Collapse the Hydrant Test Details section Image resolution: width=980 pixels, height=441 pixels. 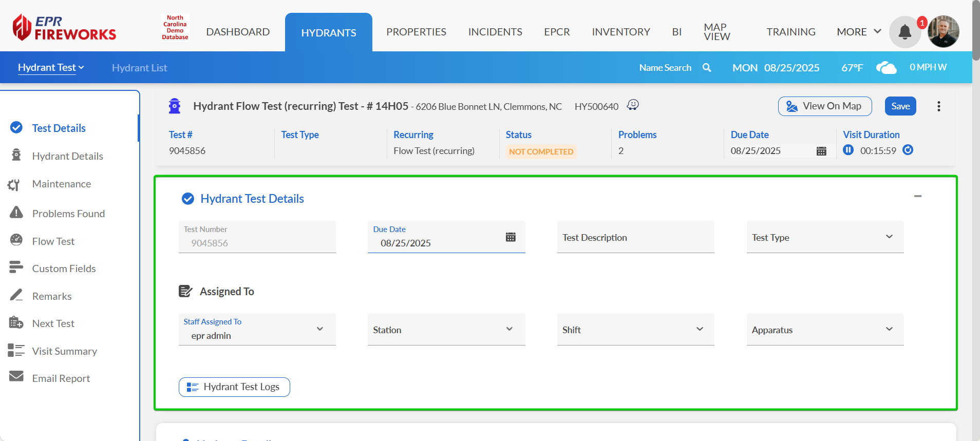917,196
